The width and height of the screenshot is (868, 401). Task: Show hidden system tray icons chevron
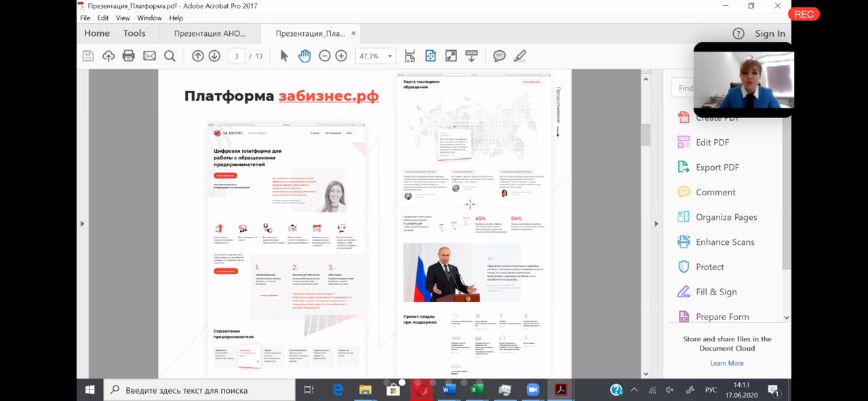634,390
